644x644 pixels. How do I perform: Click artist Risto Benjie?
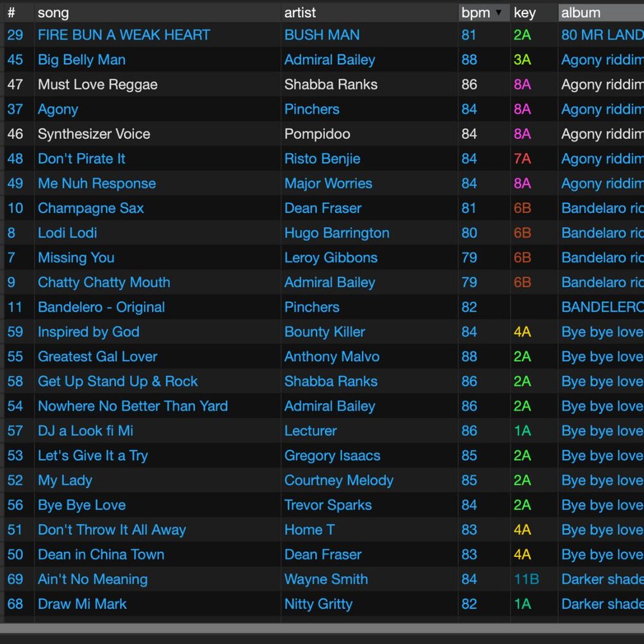pyautogui.click(x=322, y=158)
